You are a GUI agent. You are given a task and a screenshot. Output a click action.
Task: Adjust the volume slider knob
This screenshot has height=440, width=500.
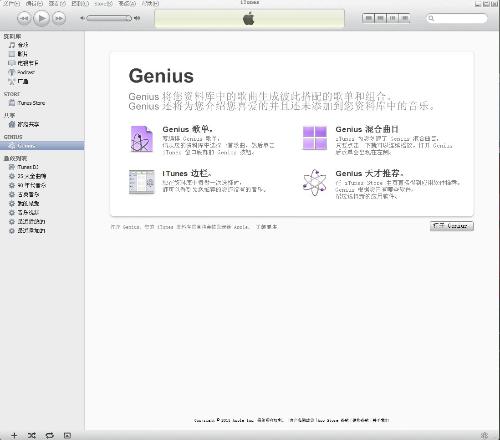pyautogui.click(x=129, y=18)
